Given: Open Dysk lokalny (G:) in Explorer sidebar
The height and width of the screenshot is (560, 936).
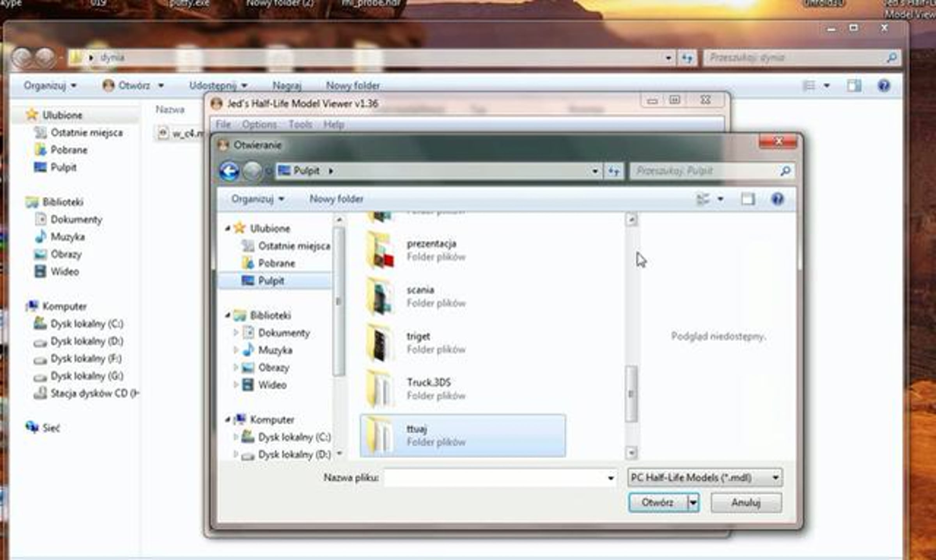Looking at the screenshot, I should coord(78,376).
